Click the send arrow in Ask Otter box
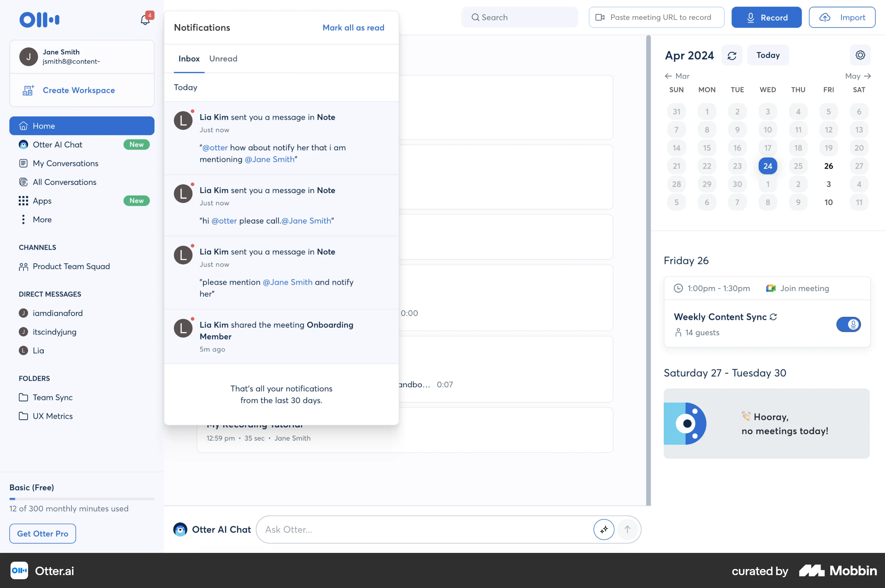 coord(627,529)
